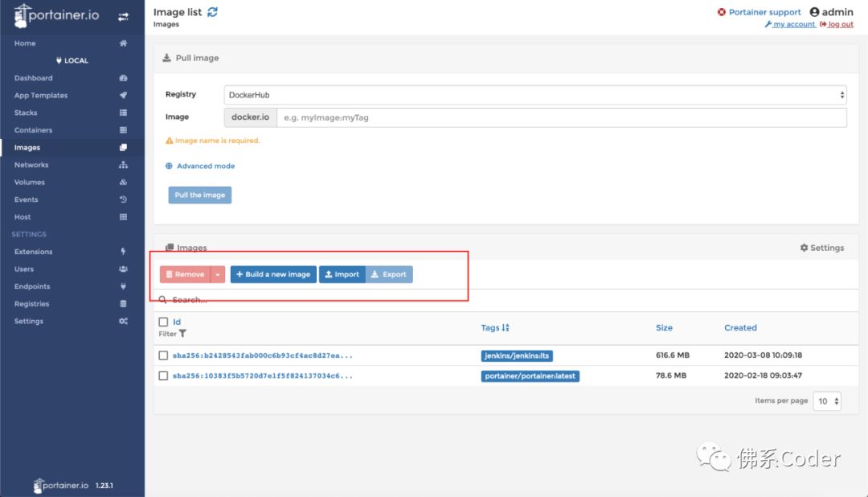
Task: Click the Extensions bolt icon
Action: 123,252
